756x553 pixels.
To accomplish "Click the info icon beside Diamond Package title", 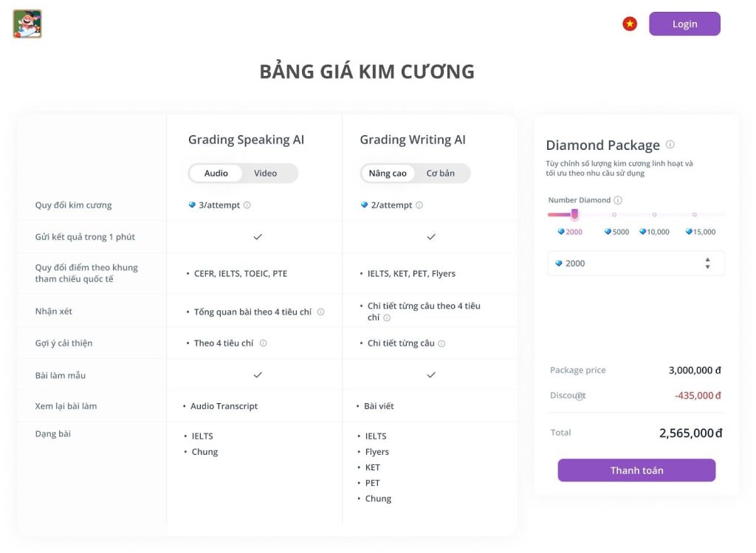I will [672, 145].
